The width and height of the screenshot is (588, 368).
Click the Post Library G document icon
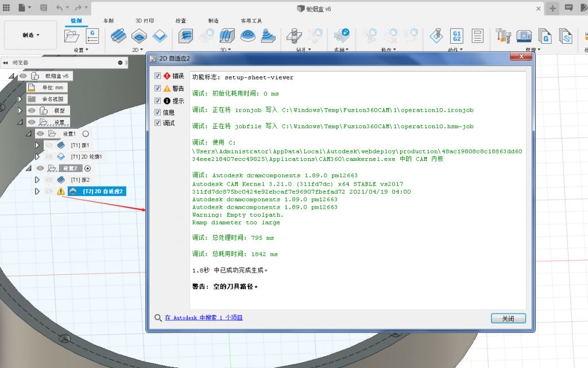coord(545,36)
